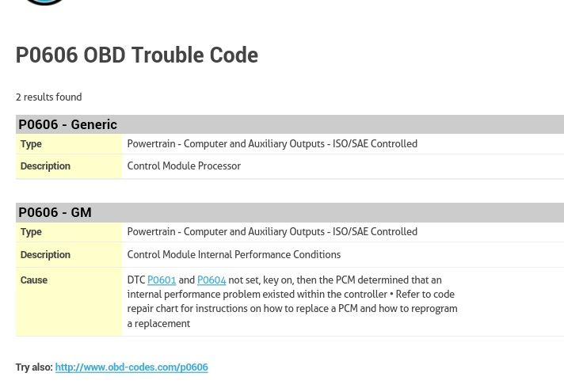The image size is (564, 392).
Task: Click the Type label in Generic section
Action: click(31, 144)
